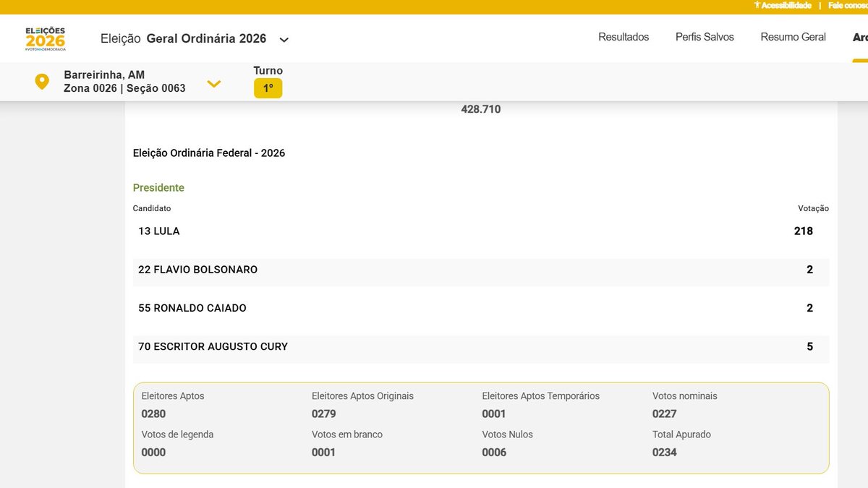Click Augusto Cury's vote count 5

(x=810, y=346)
